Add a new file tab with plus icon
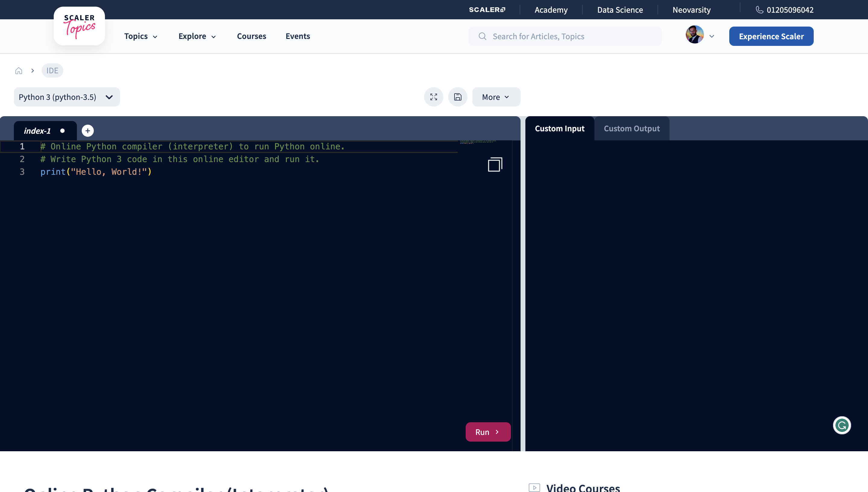This screenshot has height=492, width=868. [88, 131]
